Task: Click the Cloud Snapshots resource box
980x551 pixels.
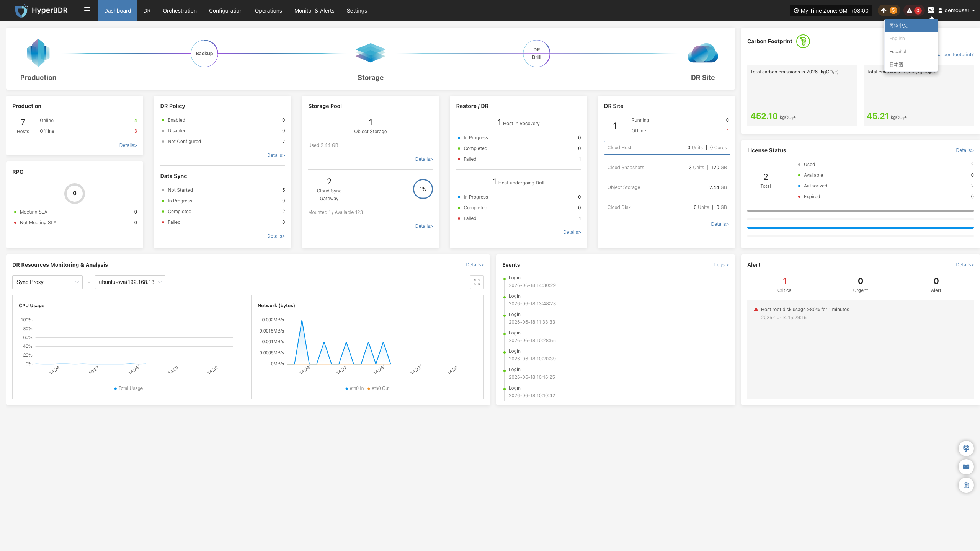Action: coord(667,168)
